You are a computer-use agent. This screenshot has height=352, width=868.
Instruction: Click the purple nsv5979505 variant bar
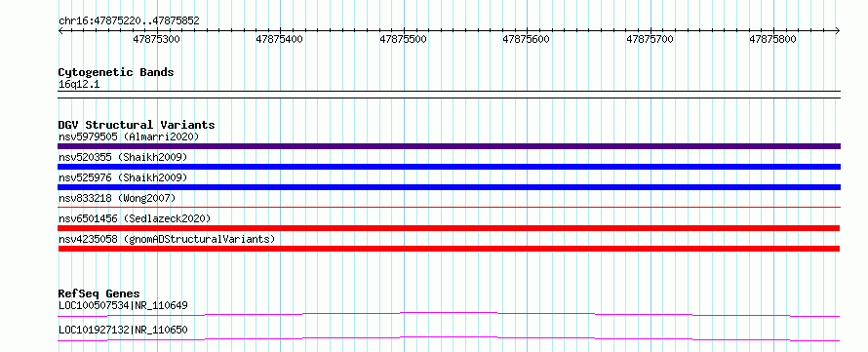[x=449, y=146]
